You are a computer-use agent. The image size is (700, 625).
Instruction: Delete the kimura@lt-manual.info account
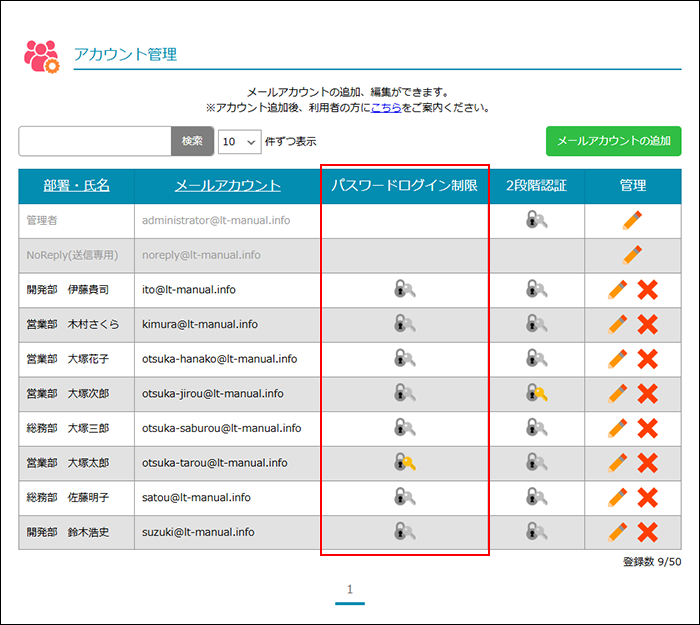point(647,324)
